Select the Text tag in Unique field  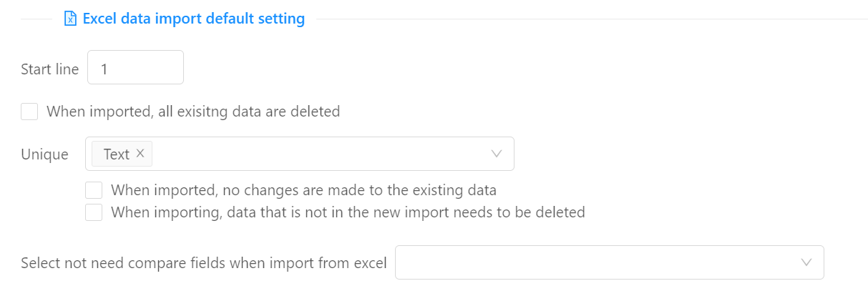[116, 154]
